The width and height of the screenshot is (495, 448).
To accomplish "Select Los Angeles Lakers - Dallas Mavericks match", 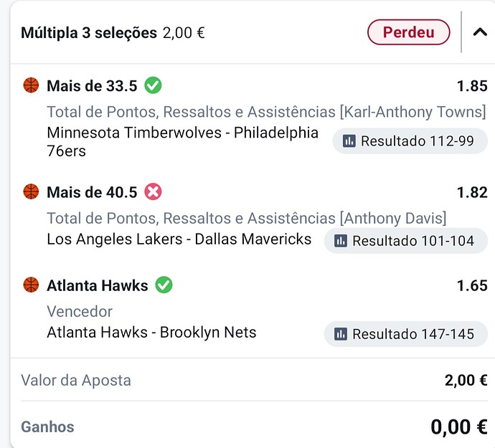I will (179, 239).
